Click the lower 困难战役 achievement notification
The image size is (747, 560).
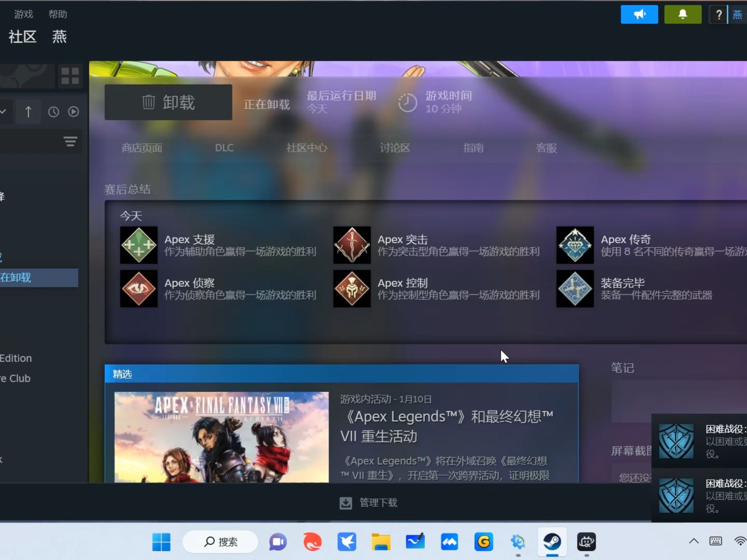(699, 496)
